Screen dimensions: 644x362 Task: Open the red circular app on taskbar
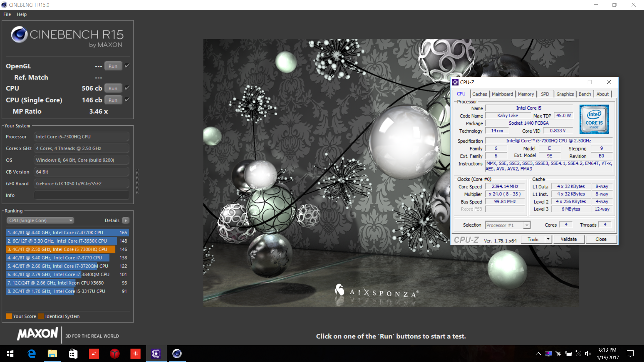point(115,354)
